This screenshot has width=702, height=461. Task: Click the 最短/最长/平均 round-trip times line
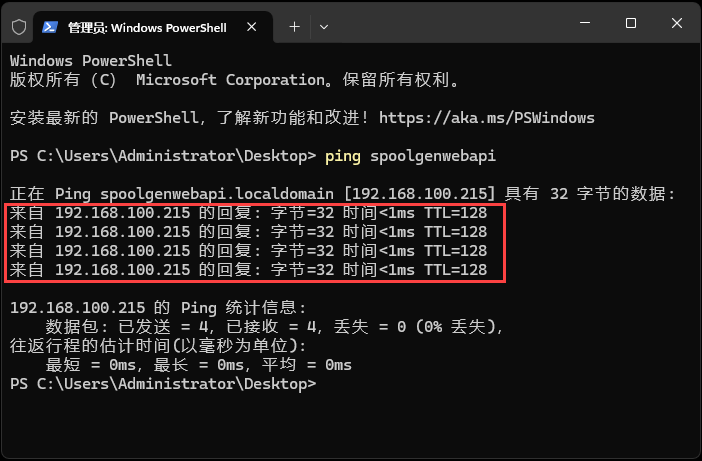pos(198,365)
